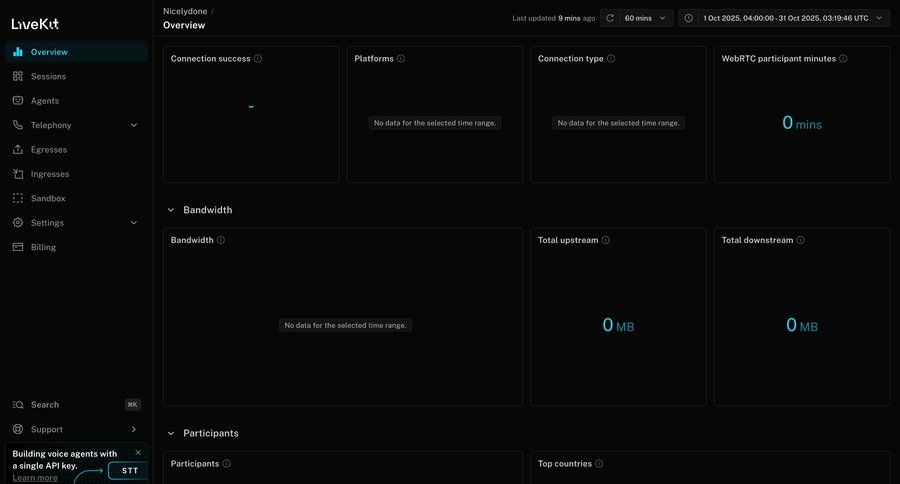
Task: Open Billing page
Action: point(76,247)
